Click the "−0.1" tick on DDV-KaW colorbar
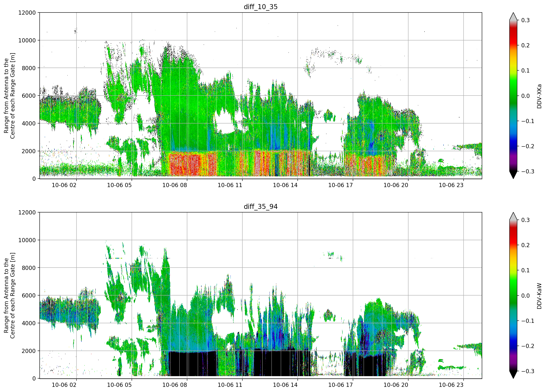546x392 pixels. (x=528, y=321)
